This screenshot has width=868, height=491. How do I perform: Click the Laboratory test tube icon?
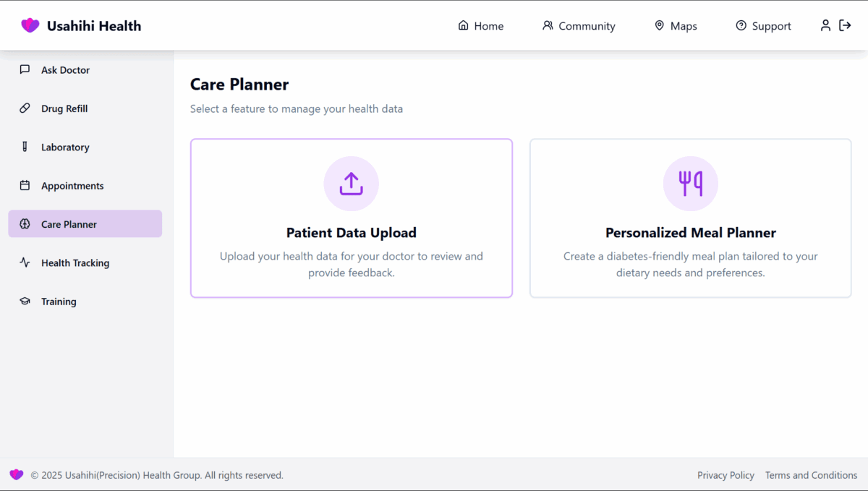click(25, 147)
